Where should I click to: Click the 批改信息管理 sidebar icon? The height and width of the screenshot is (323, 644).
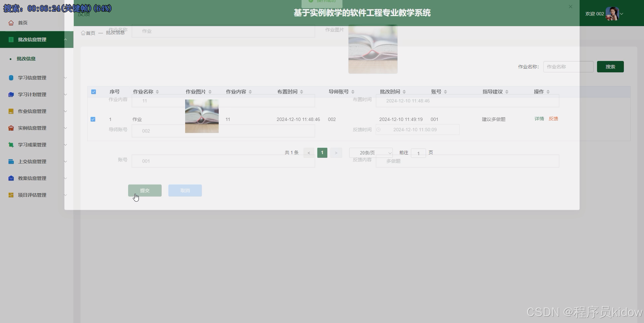[x=11, y=40]
